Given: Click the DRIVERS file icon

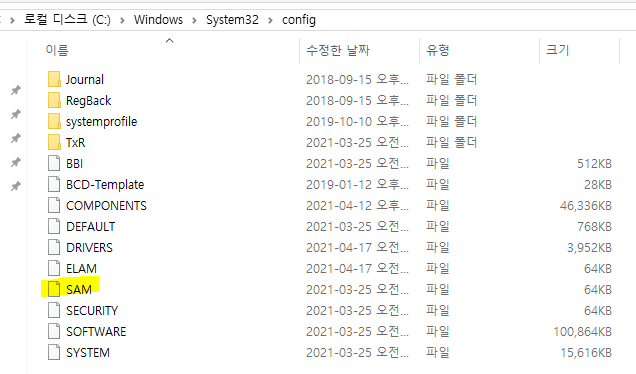Looking at the screenshot, I should click(54, 247).
